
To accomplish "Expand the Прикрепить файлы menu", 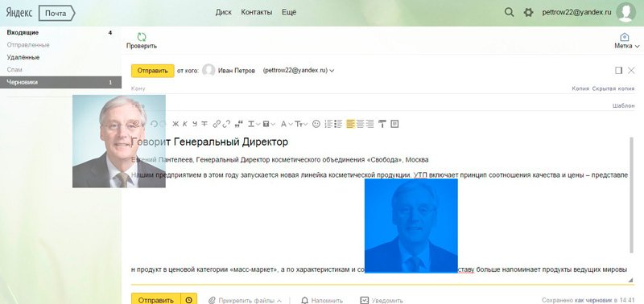I will point(246,301).
